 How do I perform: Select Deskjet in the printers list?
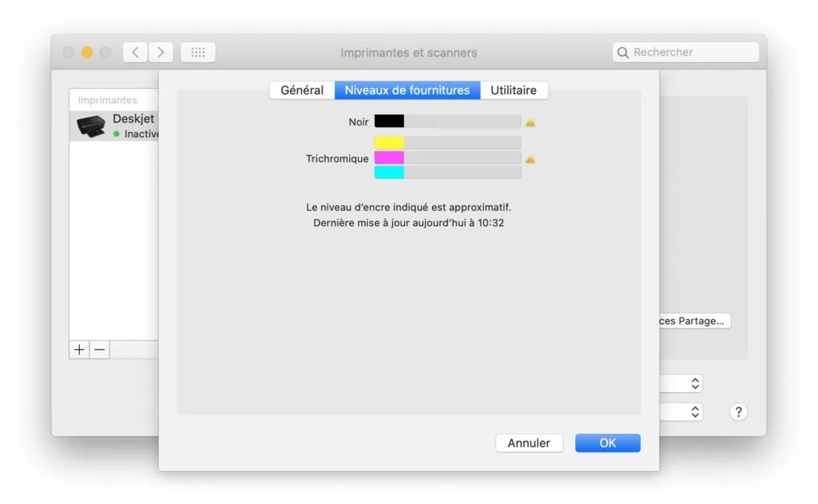(x=114, y=125)
